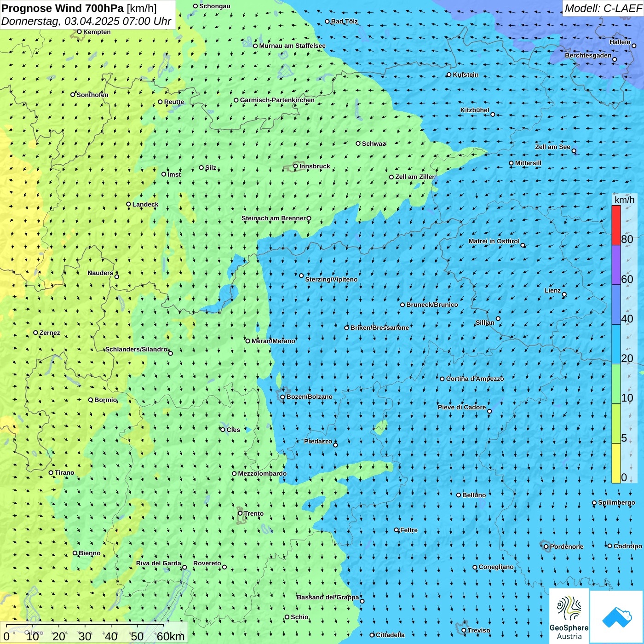
Task: Click the 'Schio' label
Action: (x=299, y=617)
